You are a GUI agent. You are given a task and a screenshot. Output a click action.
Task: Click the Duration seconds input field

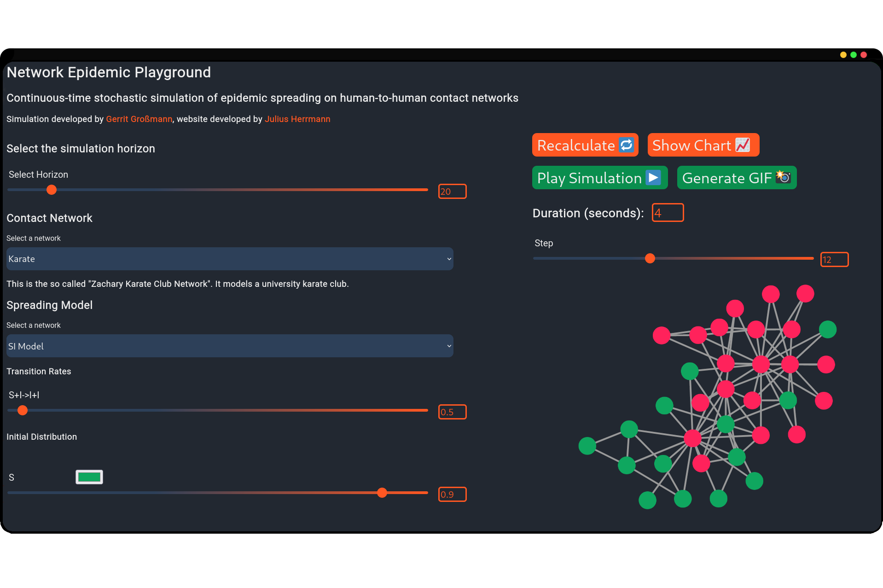coord(668,213)
